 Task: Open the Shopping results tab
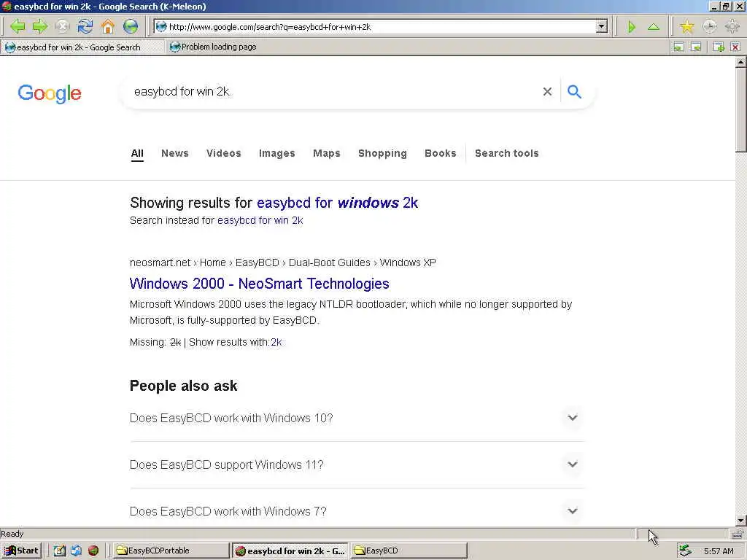[382, 153]
